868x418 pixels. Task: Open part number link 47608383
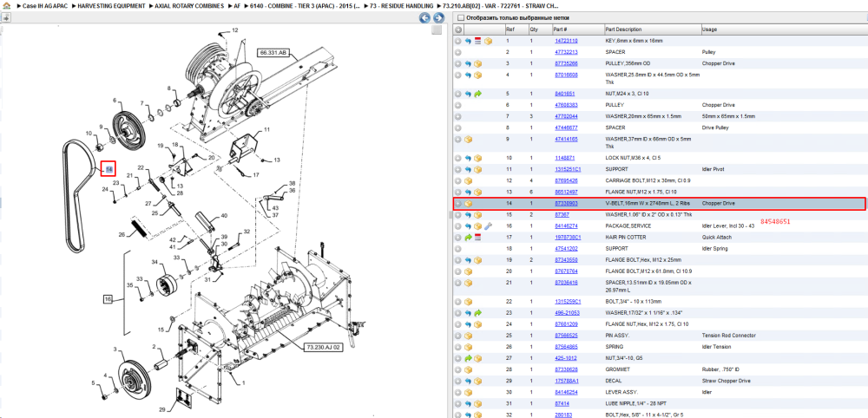tap(566, 105)
